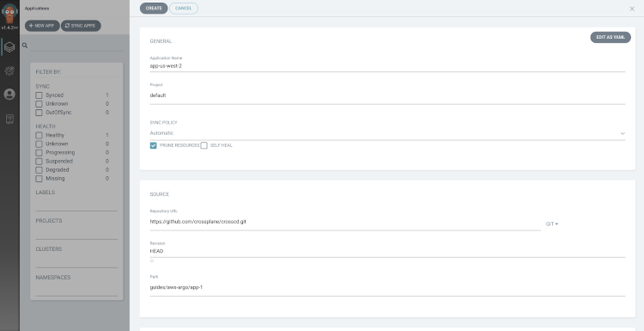The height and width of the screenshot is (331, 644).
Task: Click the Create button
Action: [x=154, y=9]
